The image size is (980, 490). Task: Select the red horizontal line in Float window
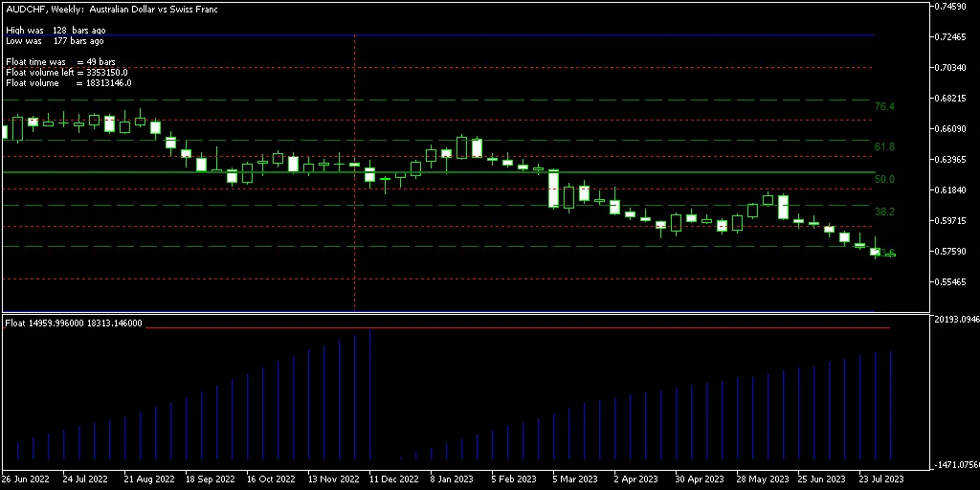(574, 328)
